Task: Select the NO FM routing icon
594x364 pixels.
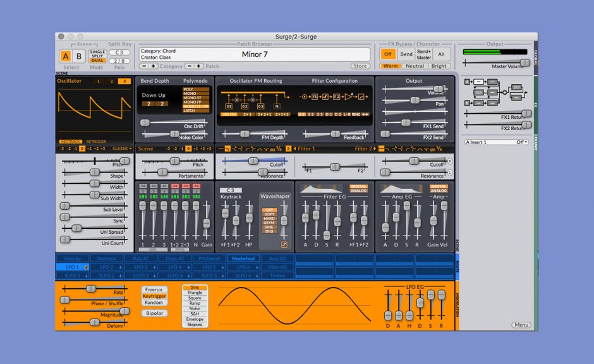Action: tap(229, 114)
